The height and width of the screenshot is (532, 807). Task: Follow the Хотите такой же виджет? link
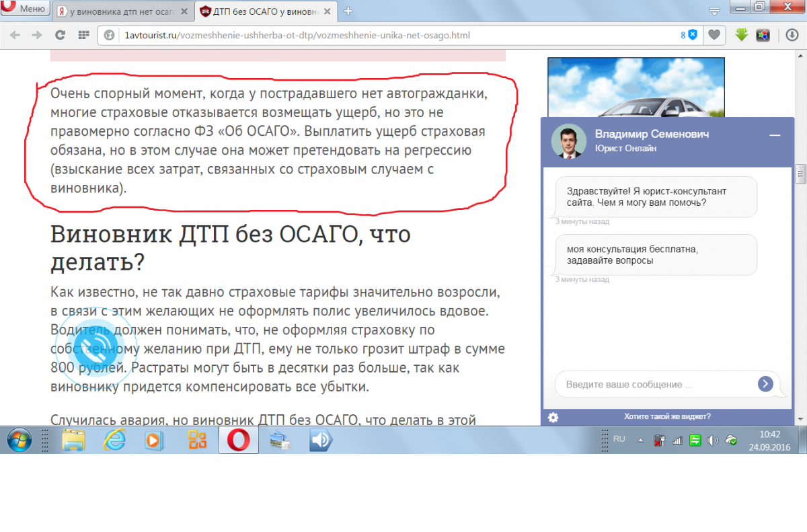pos(667,416)
